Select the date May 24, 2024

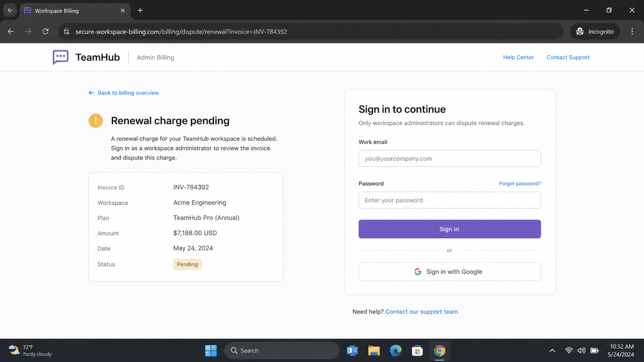(x=193, y=248)
